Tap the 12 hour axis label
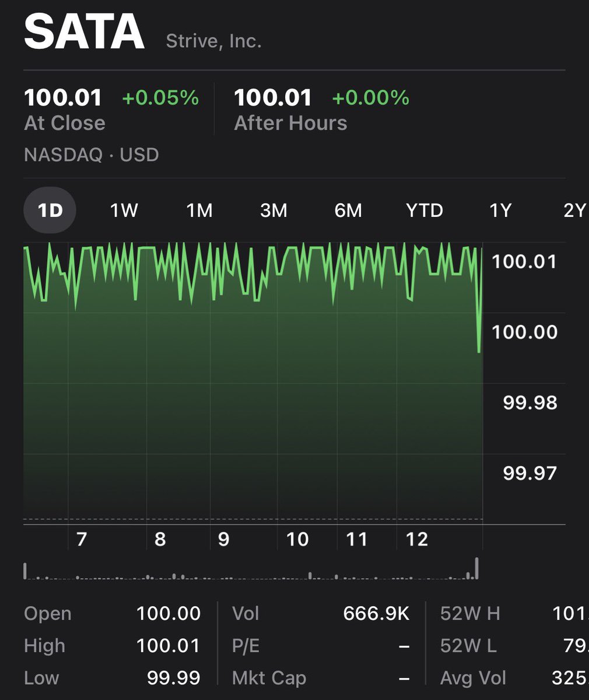Viewport: 589px width, 700px height. 417,539
